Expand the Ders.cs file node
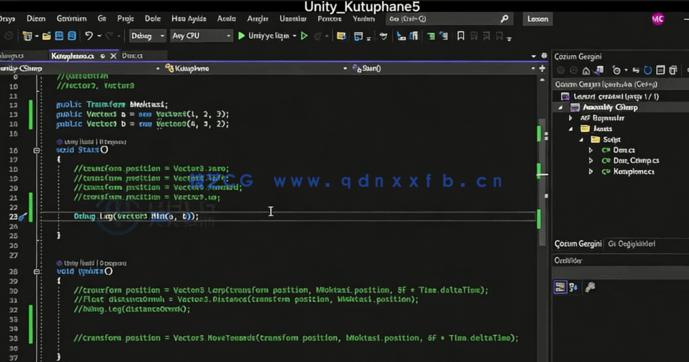689x362 pixels. [591, 150]
